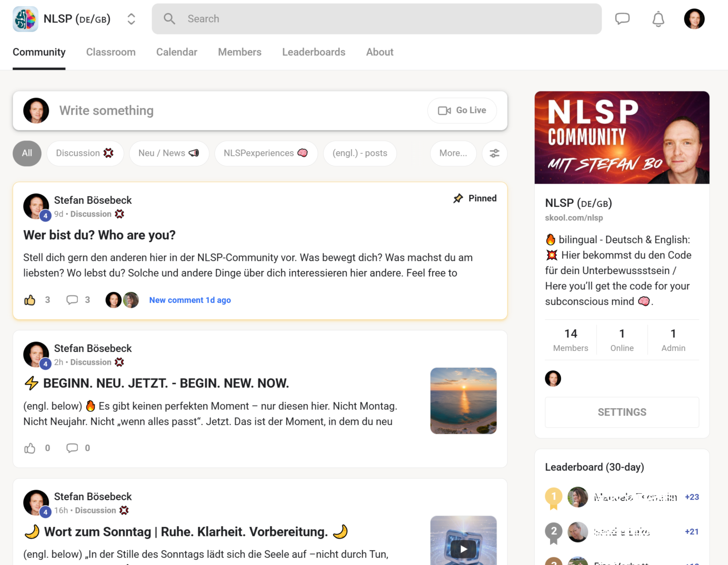Viewport: 728px width, 565px height.
Task: Click the Pinned pin icon
Action: click(458, 198)
